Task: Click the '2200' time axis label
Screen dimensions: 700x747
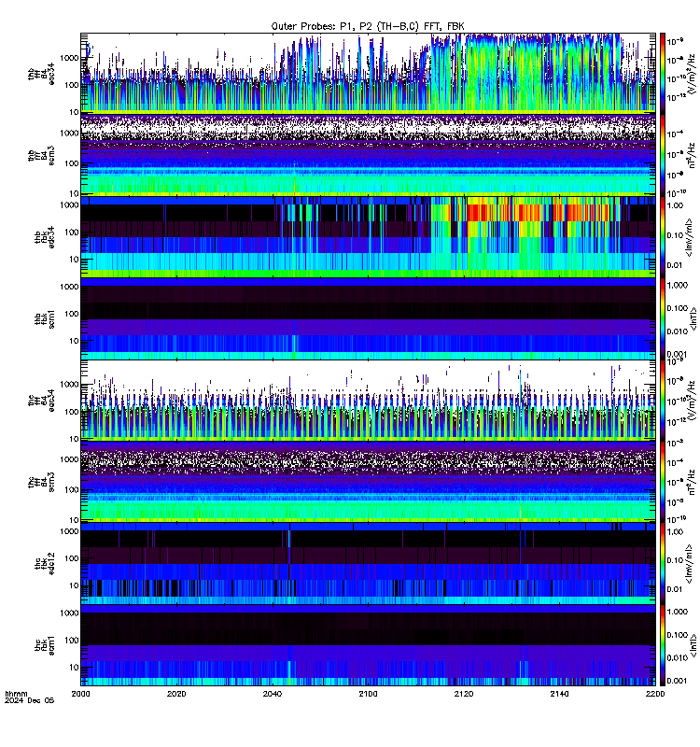Action: coord(655,694)
